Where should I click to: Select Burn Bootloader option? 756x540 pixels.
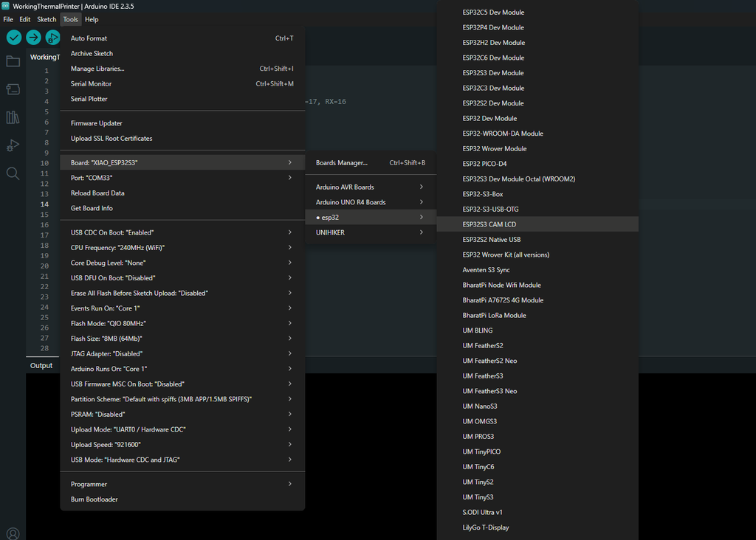click(x=94, y=499)
